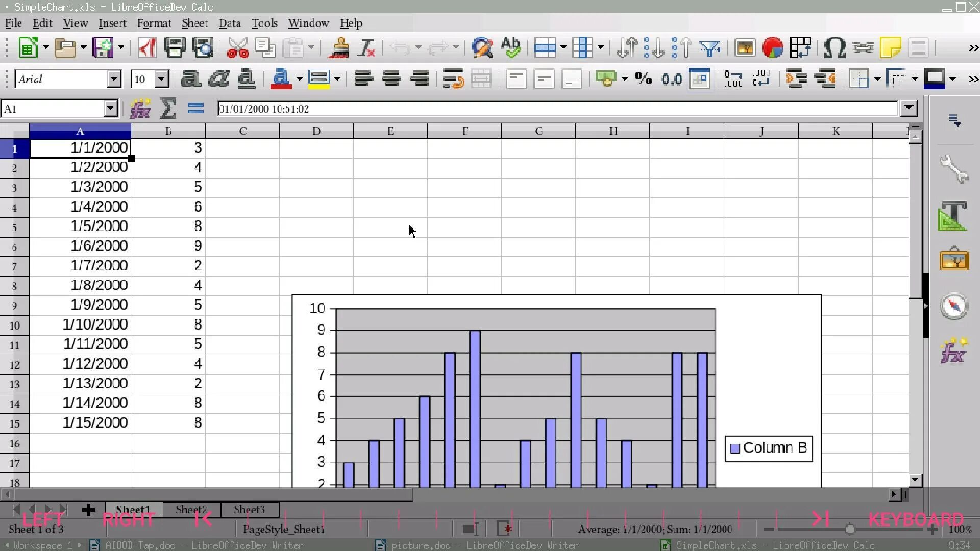Open the Special Character omega tool
The height and width of the screenshot is (551, 980).
point(835,48)
